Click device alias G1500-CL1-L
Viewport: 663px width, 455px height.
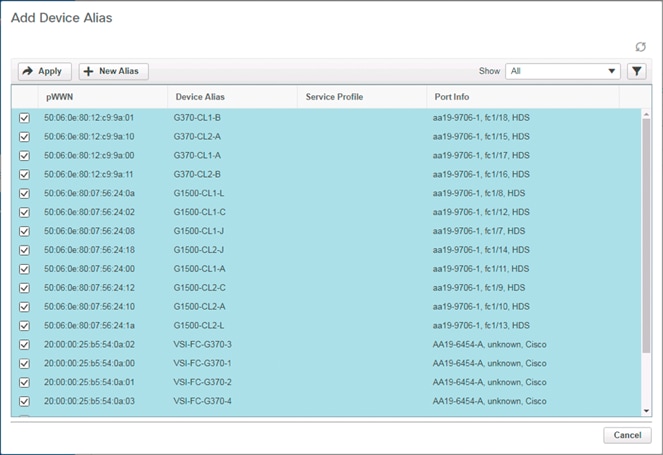pos(199,193)
